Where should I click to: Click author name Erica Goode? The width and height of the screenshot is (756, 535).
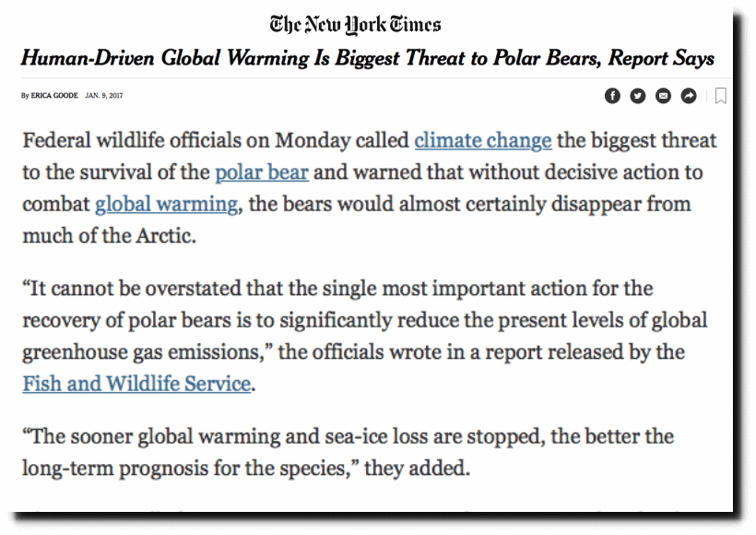pos(54,96)
